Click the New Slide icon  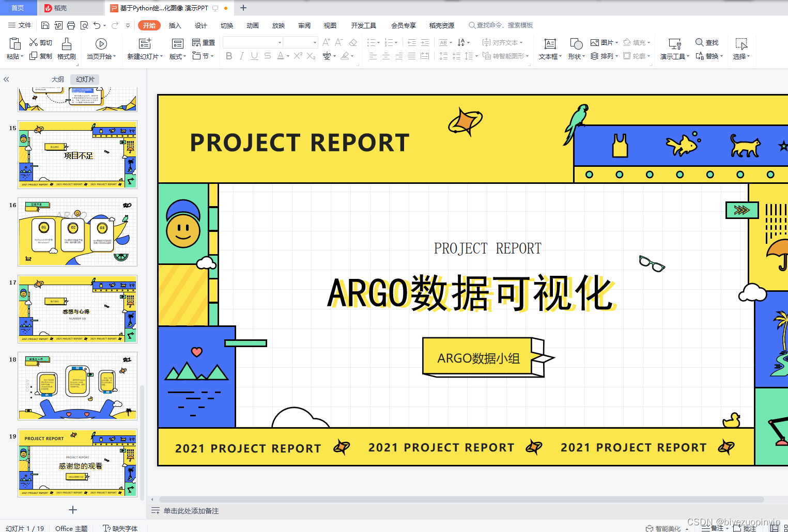coord(145,43)
